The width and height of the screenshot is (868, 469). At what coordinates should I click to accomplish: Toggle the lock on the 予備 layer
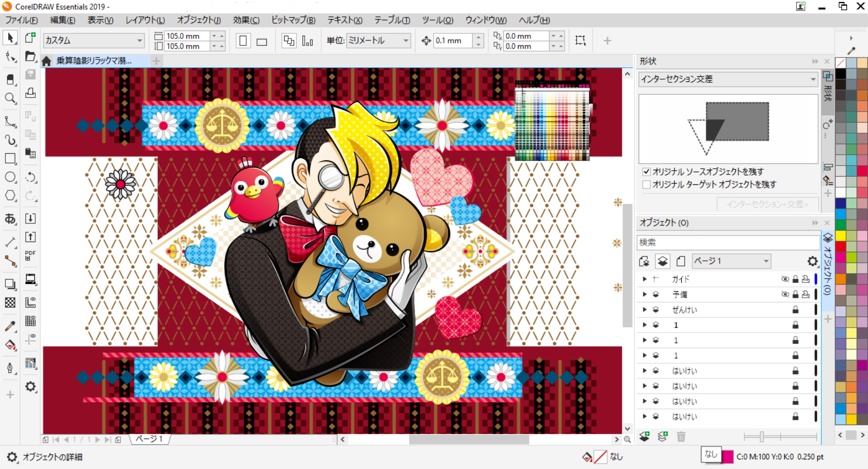(x=796, y=294)
